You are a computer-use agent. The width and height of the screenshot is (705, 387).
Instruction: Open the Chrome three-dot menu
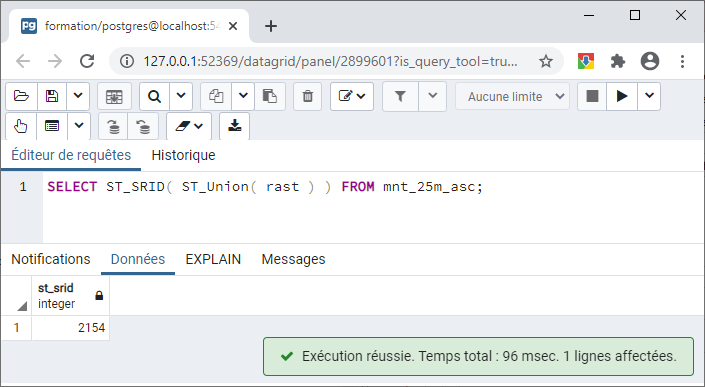[x=682, y=61]
